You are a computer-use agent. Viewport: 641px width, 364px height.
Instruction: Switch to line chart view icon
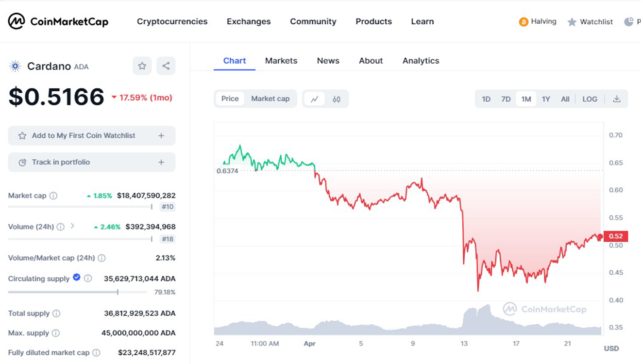tap(315, 99)
